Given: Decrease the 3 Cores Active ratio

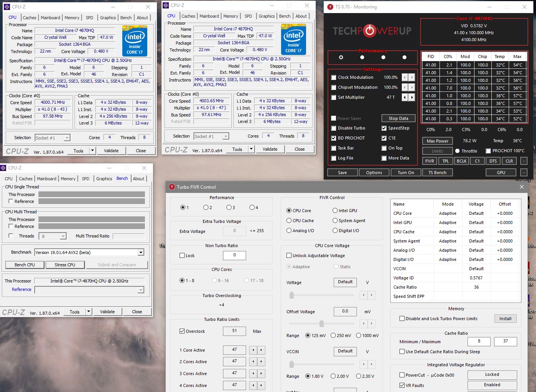Looking at the screenshot, I should (x=253, y=374).
